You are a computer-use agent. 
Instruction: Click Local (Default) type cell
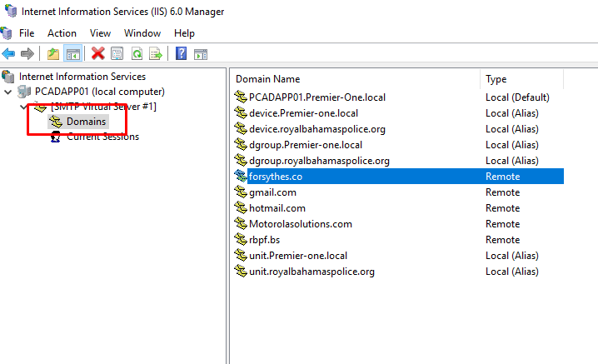click(517, 97)
